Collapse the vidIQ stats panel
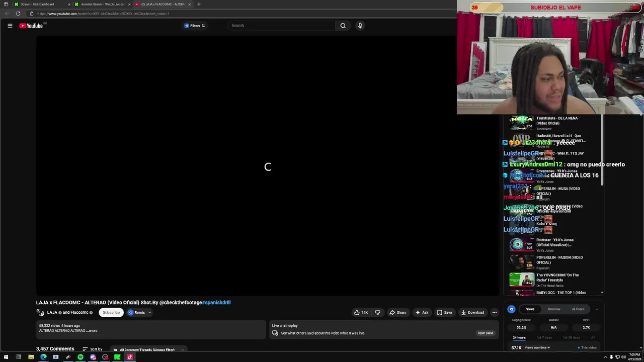 [597, 309]
